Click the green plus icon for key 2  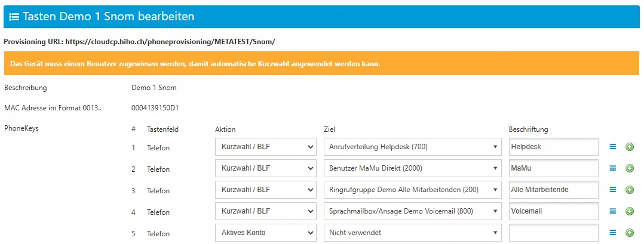(x=629, y=168)
